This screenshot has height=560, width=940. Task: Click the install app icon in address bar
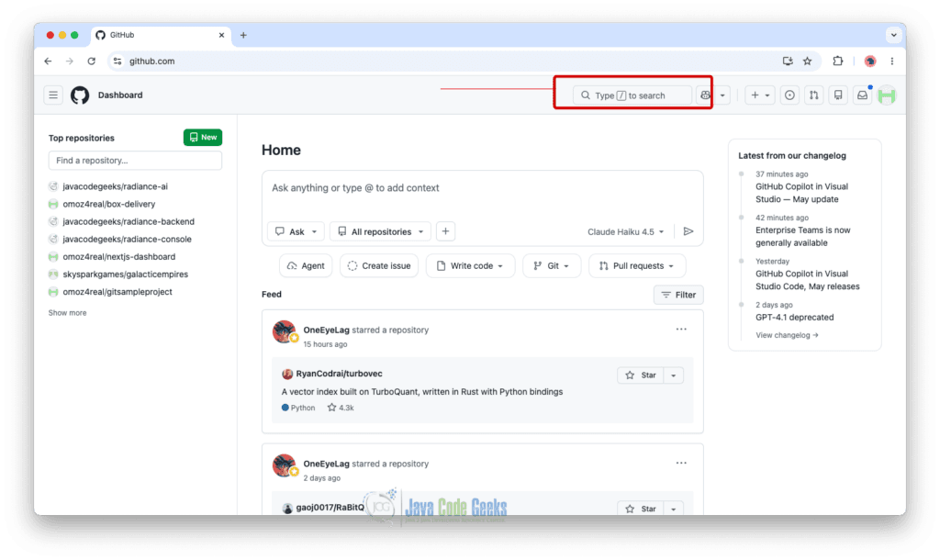point(788,62)
